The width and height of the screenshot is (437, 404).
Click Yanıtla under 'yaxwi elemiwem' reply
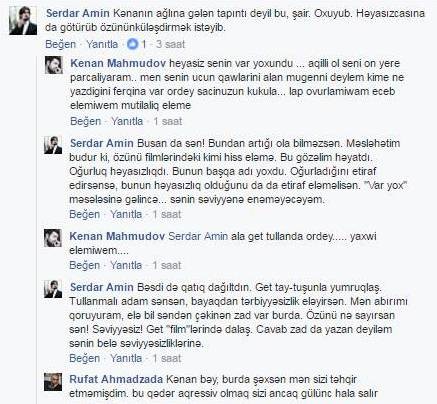[126, 265]
